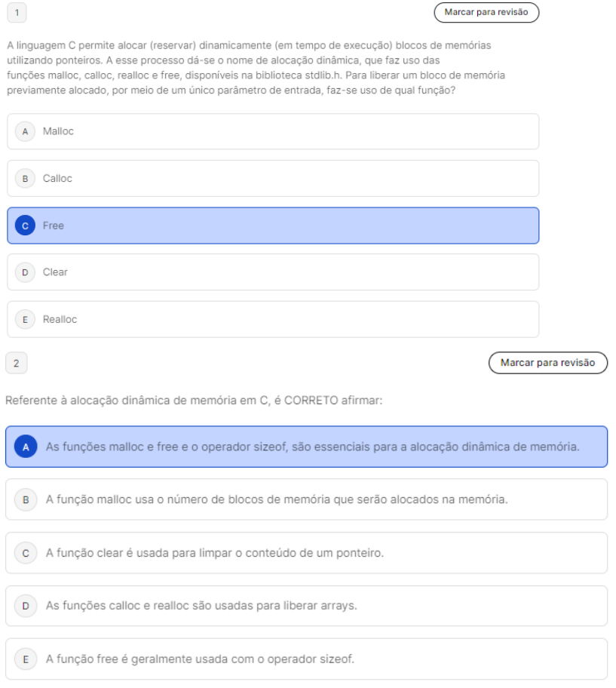The image size is (616, 688).
Task: Click the circled letter D beside Clear
Action: (x=25, y=272)
